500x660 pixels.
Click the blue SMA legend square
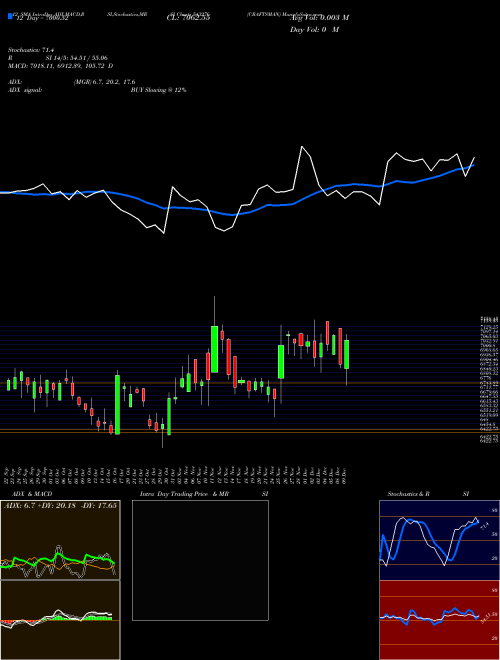point(10,17)
